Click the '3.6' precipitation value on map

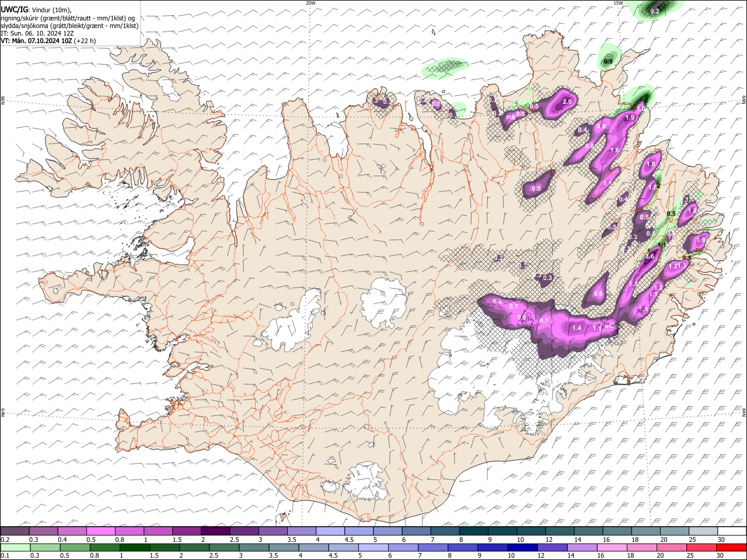[650, 256]
